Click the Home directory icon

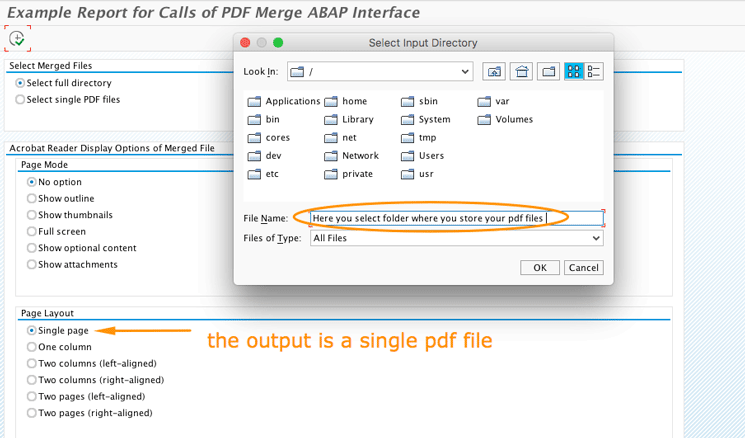[x=522, y=72]
